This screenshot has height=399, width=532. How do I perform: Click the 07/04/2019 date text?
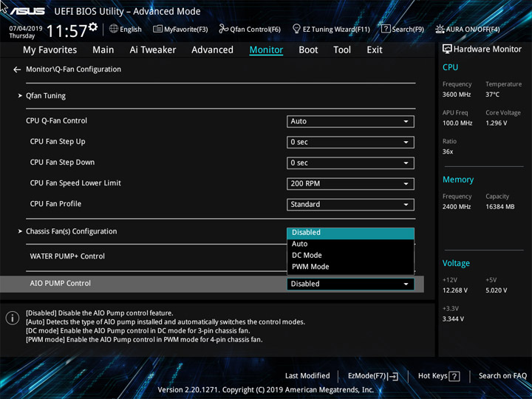25,29
